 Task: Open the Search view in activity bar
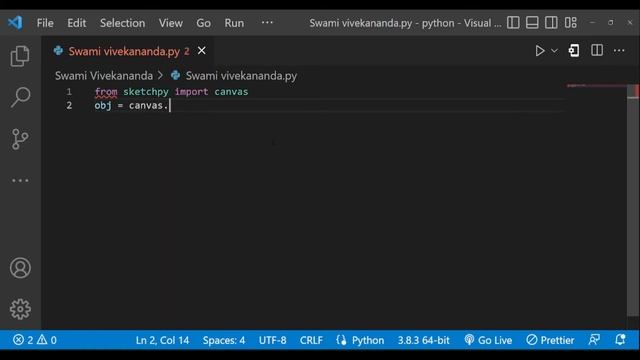pos(20,97)
